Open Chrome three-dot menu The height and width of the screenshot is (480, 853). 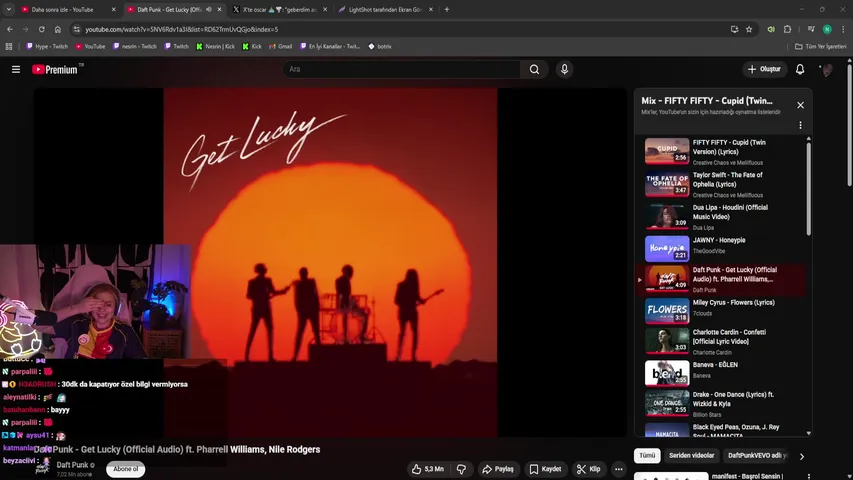[x=843, y=29]
